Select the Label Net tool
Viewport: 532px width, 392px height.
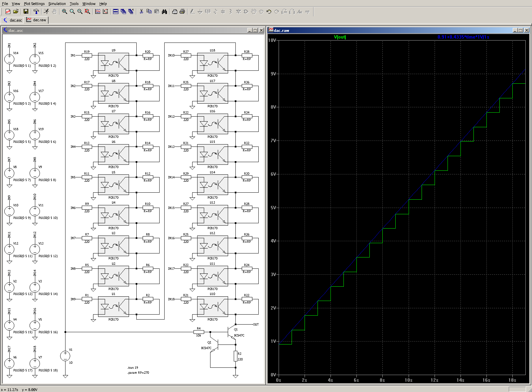[x=208, y=12]
